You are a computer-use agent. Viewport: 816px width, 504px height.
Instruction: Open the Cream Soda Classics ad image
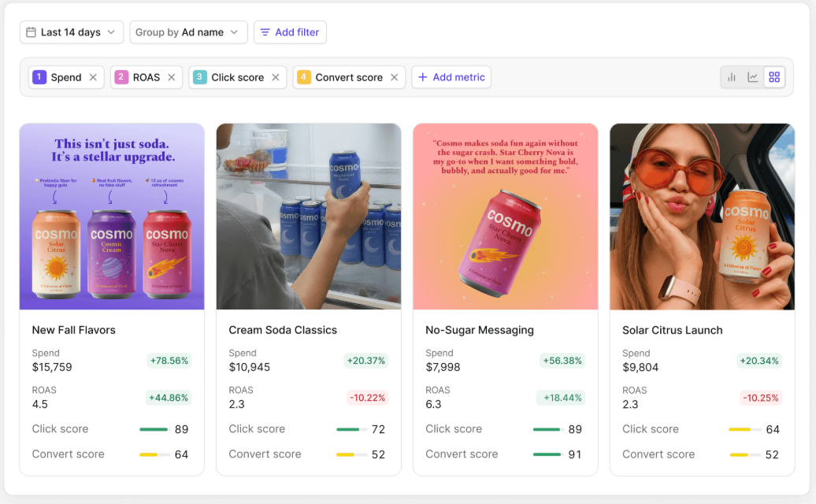pyautogui.click(x=309, y=217)
